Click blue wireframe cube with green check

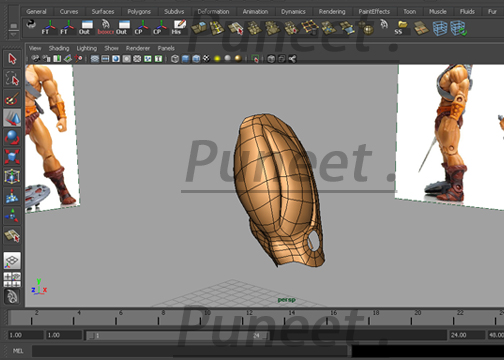pyautogui.click(x=459, y=28)
